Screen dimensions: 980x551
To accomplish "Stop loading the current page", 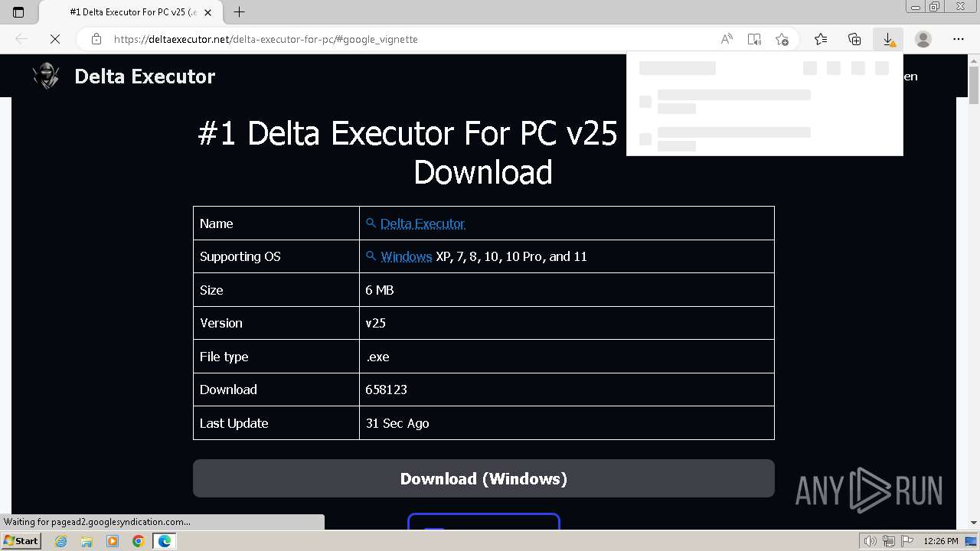I will coord(55,39).
